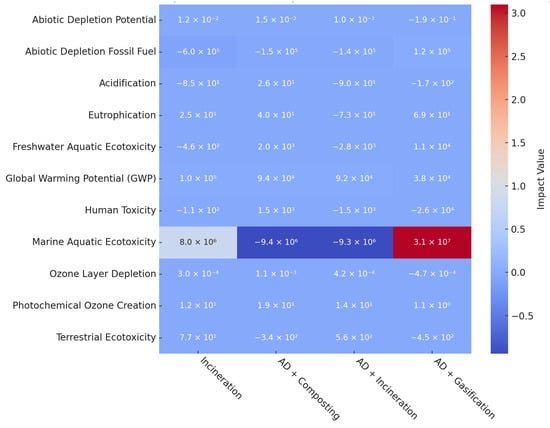Click the 7.7 × 10³ Terrestrial Ecotoxicity cell
Image resolution: width=550 pixels, height=428 pixels.
(198, 337)
